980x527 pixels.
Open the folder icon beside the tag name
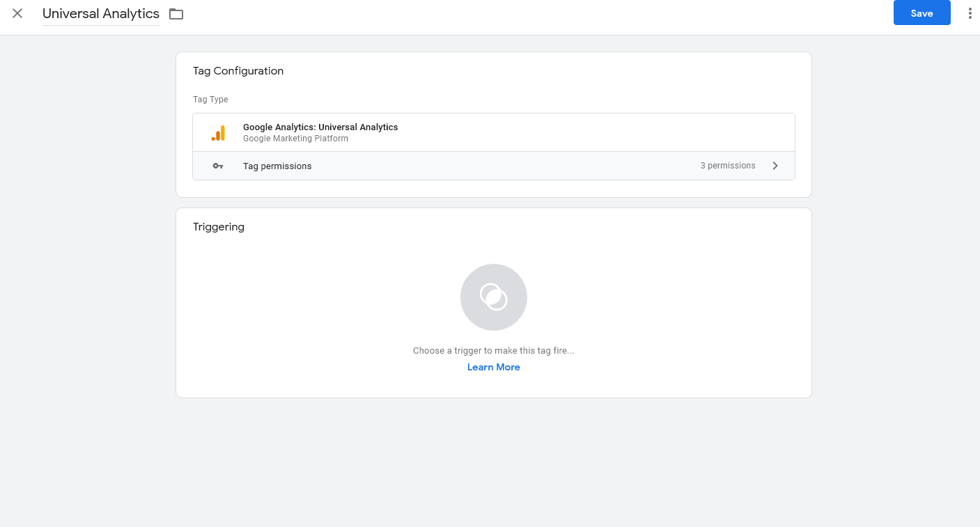[176, 14]
